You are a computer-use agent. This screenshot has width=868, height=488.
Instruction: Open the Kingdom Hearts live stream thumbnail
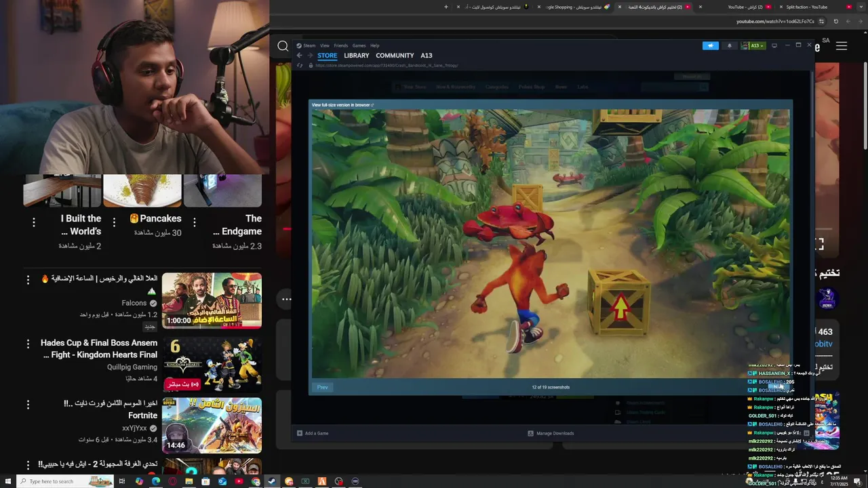tap(212, 364)
